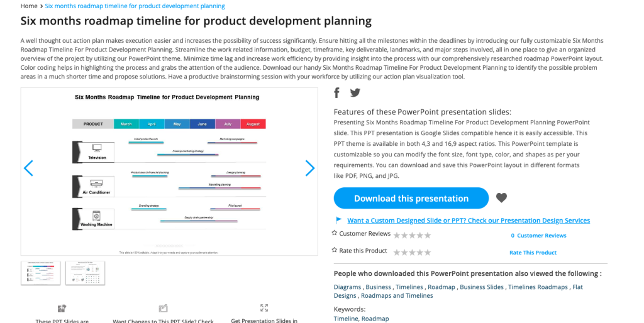The image size is (644, 323).
Task: Click star icon beside Rate this Product
Action: tap(335, 250)
